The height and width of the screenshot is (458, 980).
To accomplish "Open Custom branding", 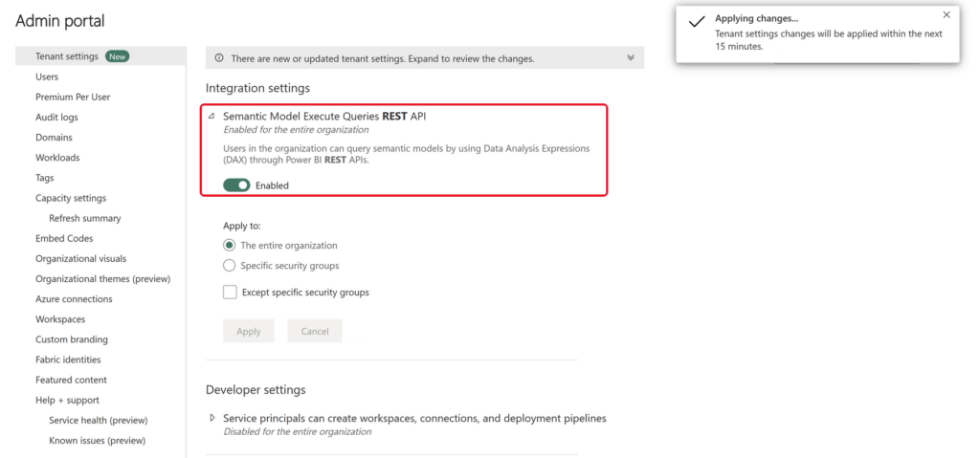I will tap(71, 339).
